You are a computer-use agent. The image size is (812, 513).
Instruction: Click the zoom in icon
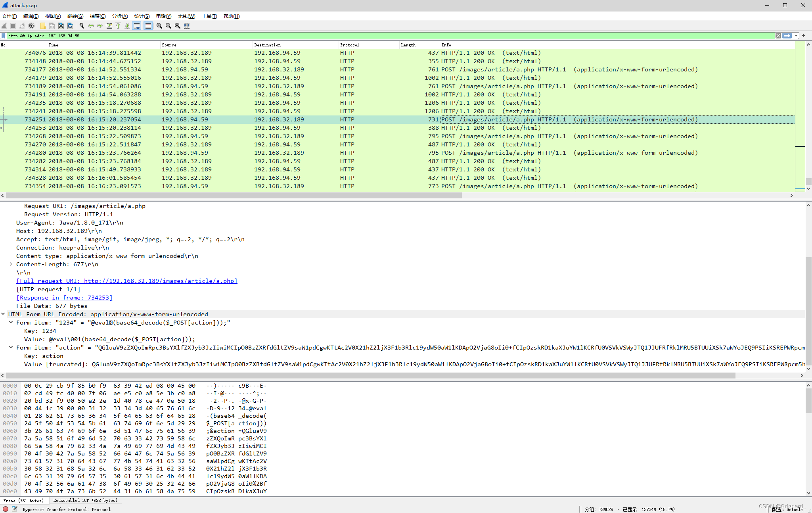[159, 26]
